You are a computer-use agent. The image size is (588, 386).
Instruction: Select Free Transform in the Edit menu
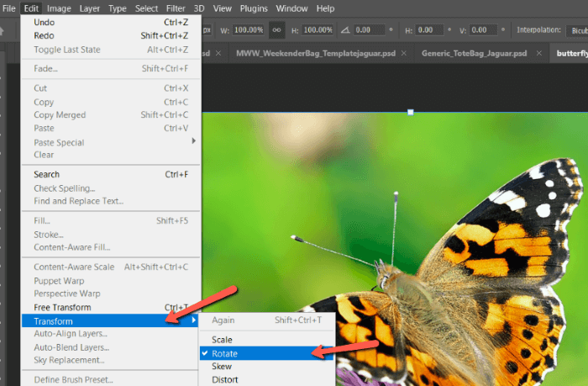point(61,308)
